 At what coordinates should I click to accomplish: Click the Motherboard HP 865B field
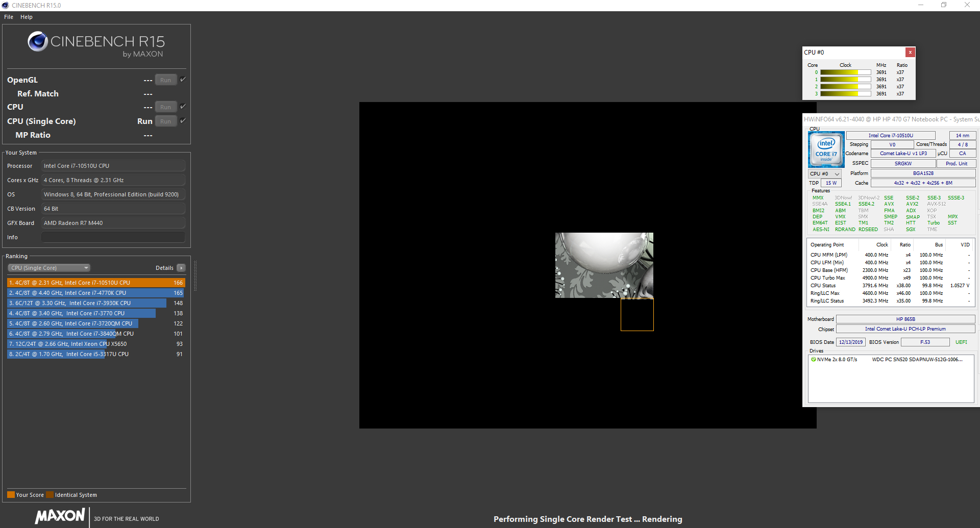(905, 319)
